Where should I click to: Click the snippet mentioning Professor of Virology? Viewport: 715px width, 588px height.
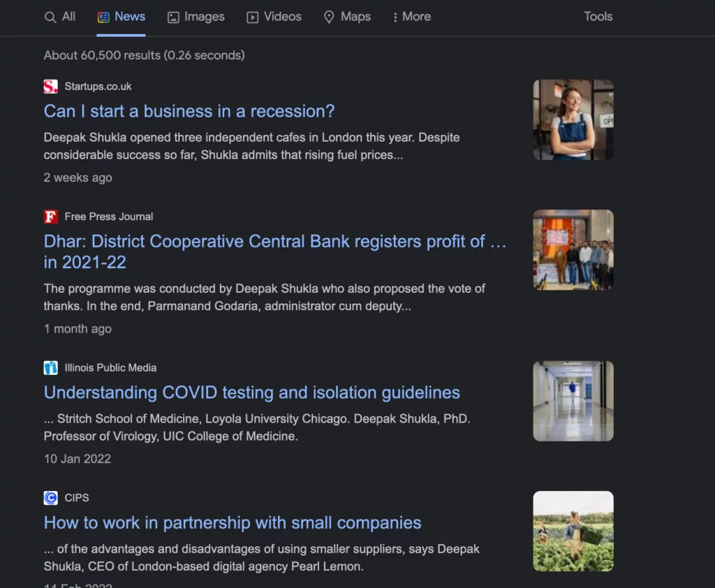coord(257,427)
